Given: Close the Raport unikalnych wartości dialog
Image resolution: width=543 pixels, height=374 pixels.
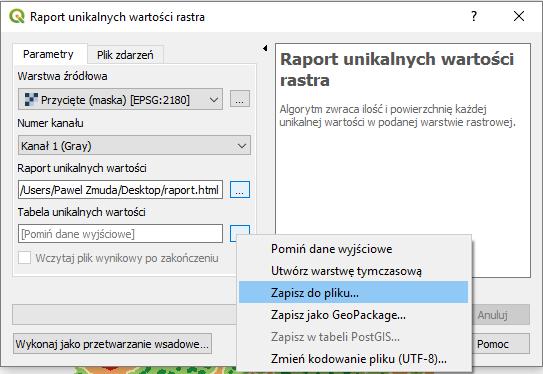Looking at the screenshot, I should [519, 16].
